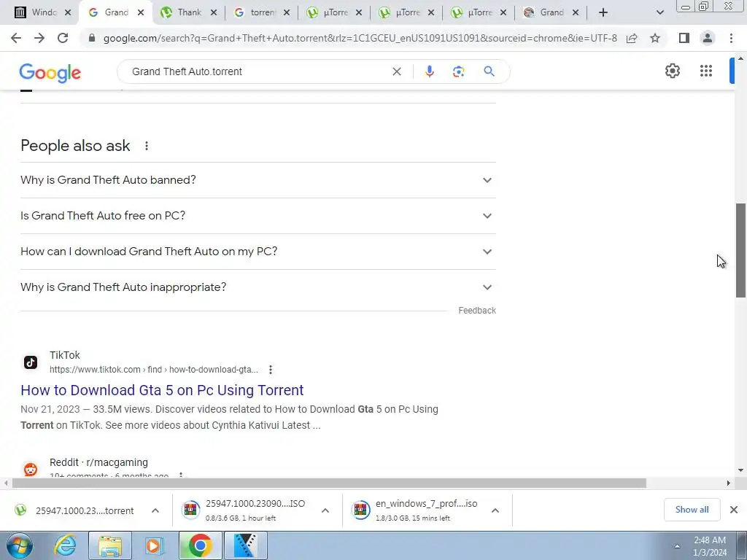Close the downloads bar
This screenshot has height=560, width=747.
coord(734,510)
